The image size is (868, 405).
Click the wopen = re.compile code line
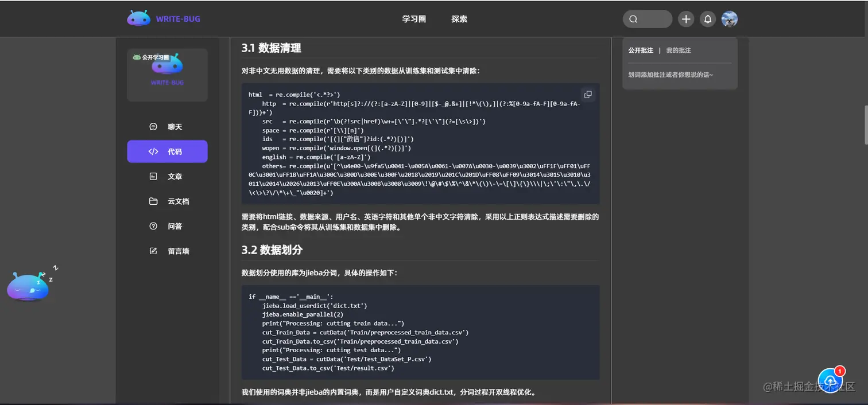click(x=337, y=148)
